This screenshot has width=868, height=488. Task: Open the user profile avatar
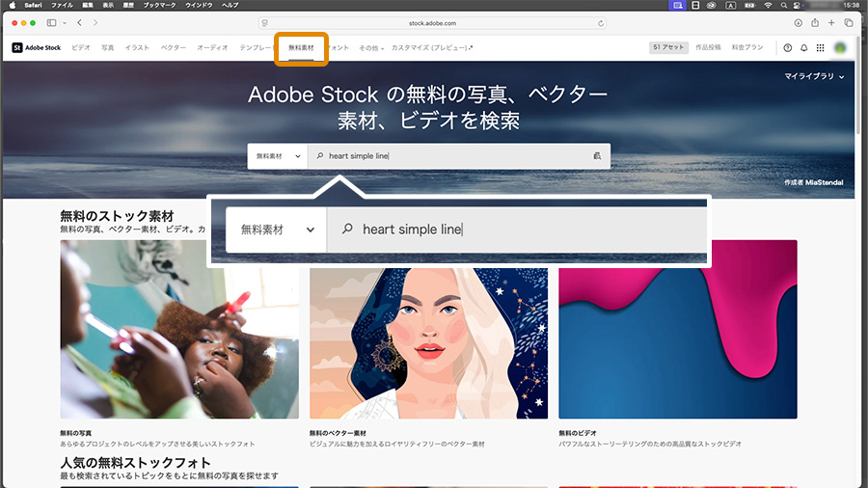pos(840,48)
